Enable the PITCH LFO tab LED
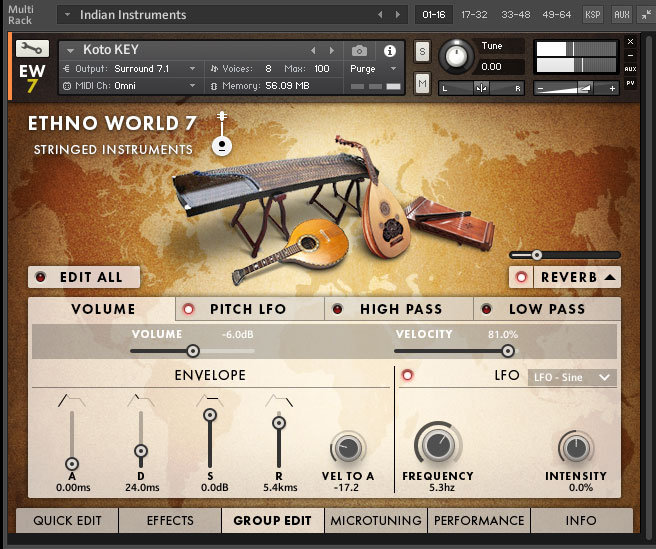Image resolution: width=656 pixels, height=549 pixels. click(188, 309)
